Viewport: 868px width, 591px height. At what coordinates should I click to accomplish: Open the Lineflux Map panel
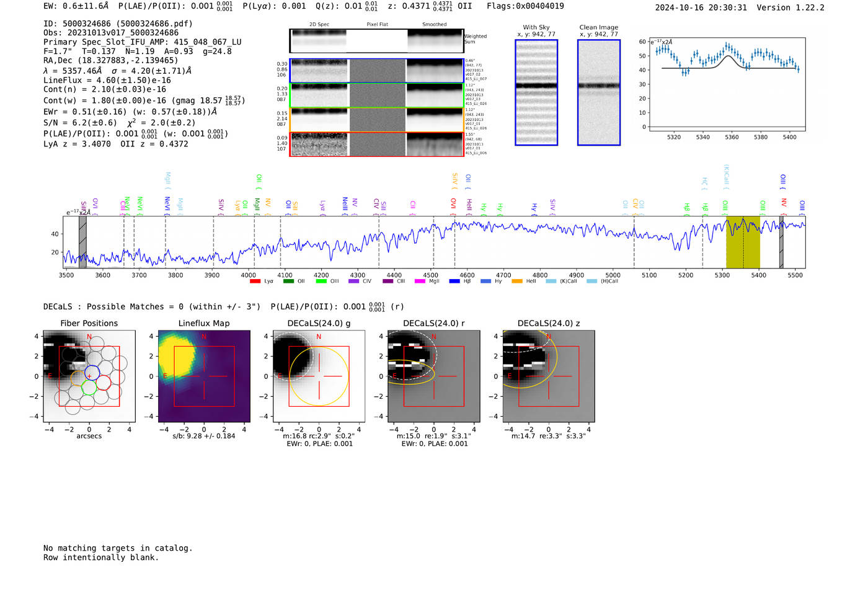point(204,376)
